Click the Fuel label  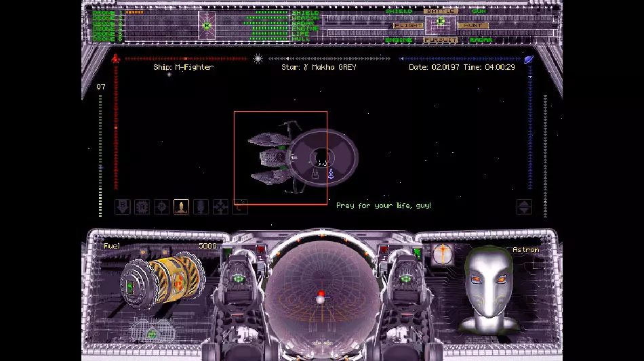click(112, 246)
